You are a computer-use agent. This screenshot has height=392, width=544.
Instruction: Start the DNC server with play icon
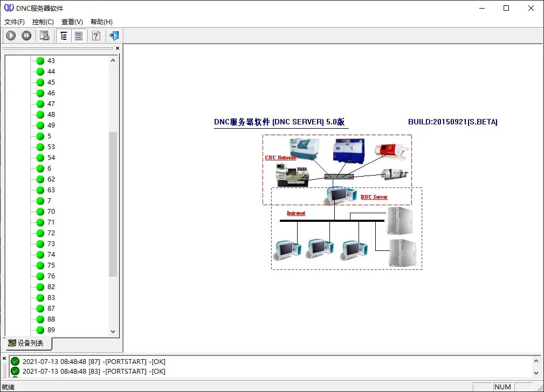coord(11,36)
